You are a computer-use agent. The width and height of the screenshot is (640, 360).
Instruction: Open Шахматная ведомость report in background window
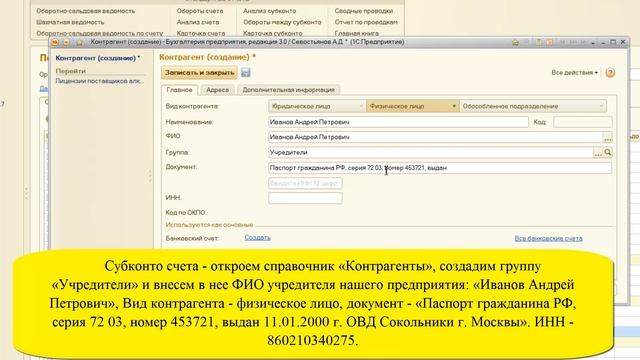click(70, 22)
